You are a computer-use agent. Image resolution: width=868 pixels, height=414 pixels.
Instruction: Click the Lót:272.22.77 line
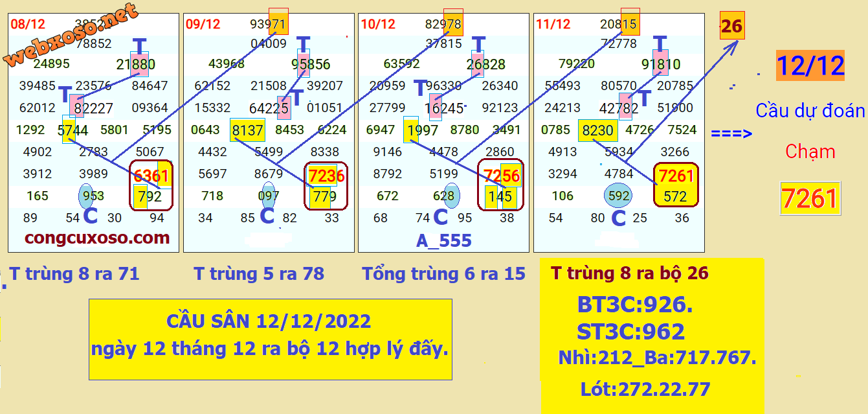(645, 389)
